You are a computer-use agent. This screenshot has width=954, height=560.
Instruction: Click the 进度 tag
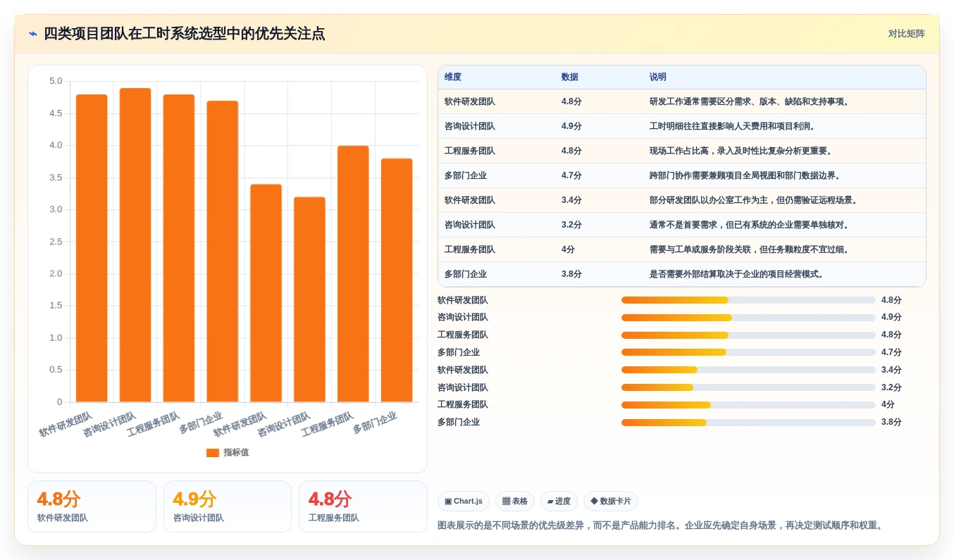pyautogui.click(x=559, y=502)
